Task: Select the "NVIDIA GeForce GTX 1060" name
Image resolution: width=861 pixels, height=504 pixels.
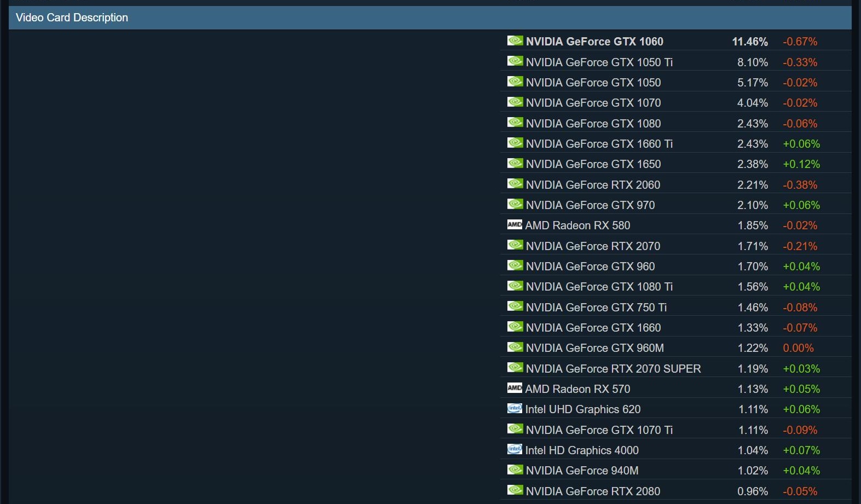Action: tap(594, 42)
